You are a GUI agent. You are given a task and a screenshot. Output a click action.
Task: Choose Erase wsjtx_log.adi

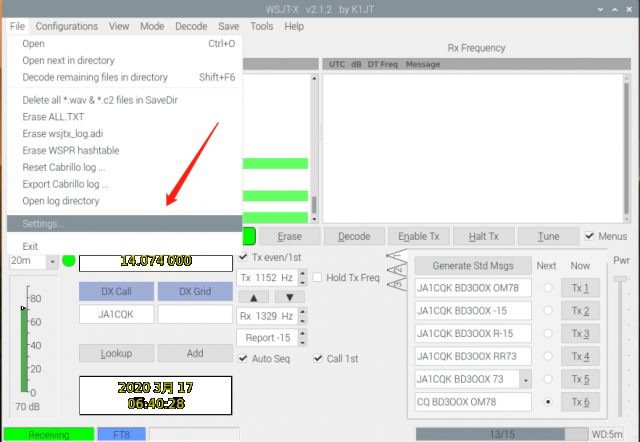(x=124, y=134)
